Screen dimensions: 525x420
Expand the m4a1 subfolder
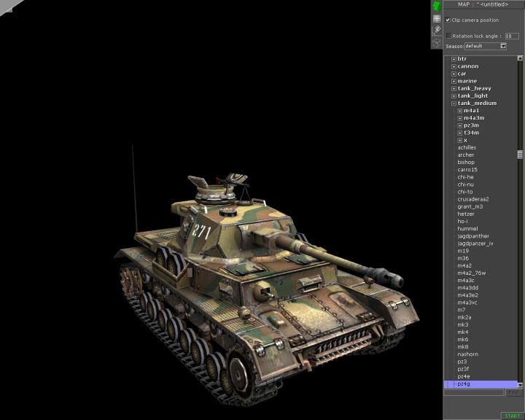coord(460,111)
